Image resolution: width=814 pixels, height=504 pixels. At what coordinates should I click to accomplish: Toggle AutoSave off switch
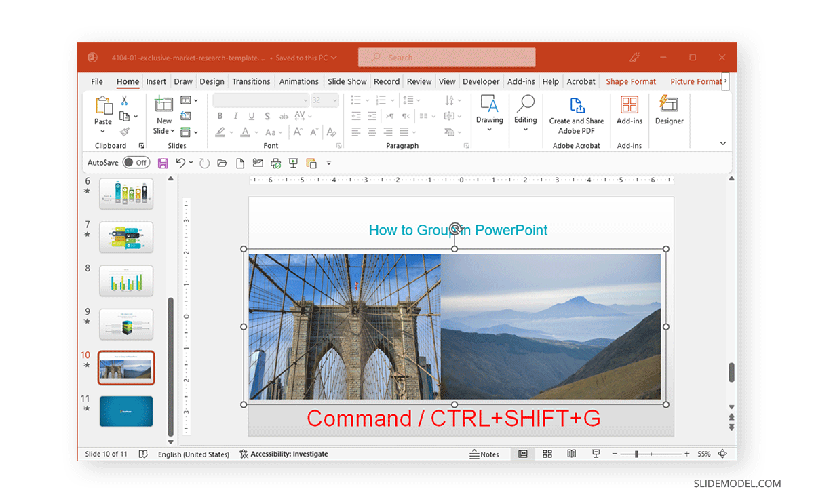136,162
